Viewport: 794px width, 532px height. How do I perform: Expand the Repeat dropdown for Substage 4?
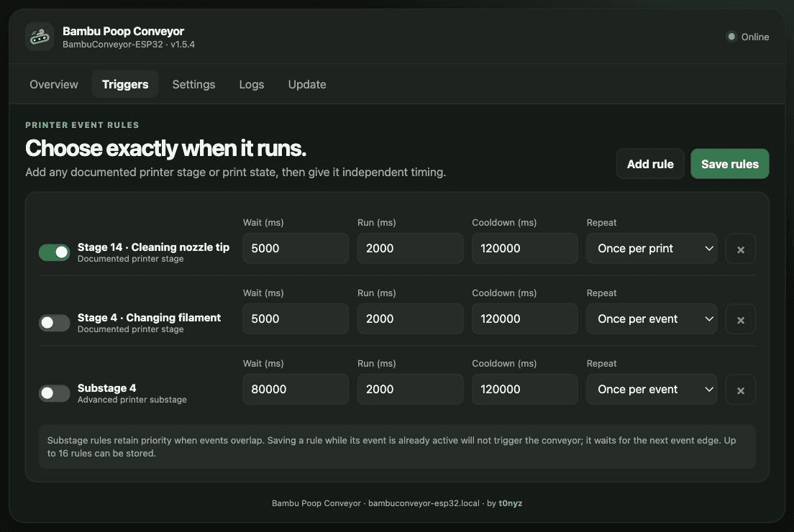(x=652, y=389)
